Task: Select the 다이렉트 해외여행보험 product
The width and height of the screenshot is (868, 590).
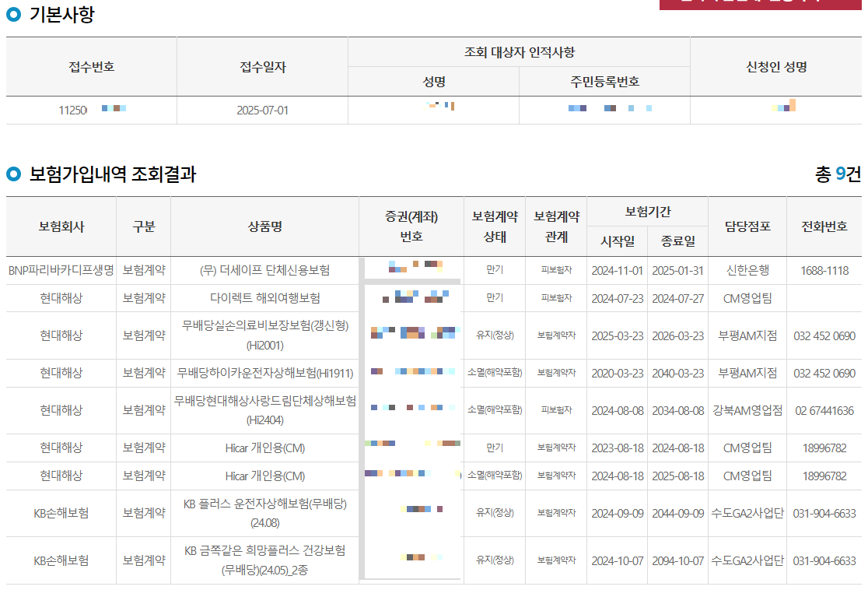Action: (264, 298)
